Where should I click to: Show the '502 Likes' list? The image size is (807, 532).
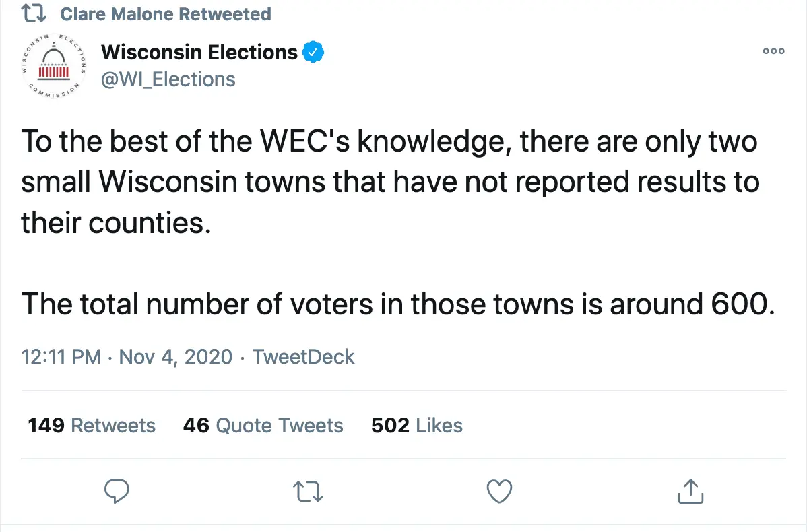(416, 426)
